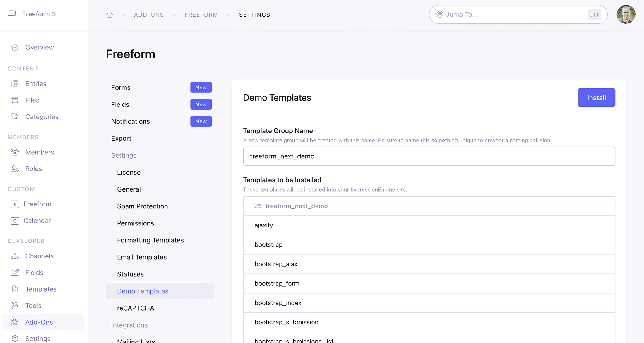Click the Template Group Name input field
The width and height of the screenshot is (644, 343).
(429, 156)
